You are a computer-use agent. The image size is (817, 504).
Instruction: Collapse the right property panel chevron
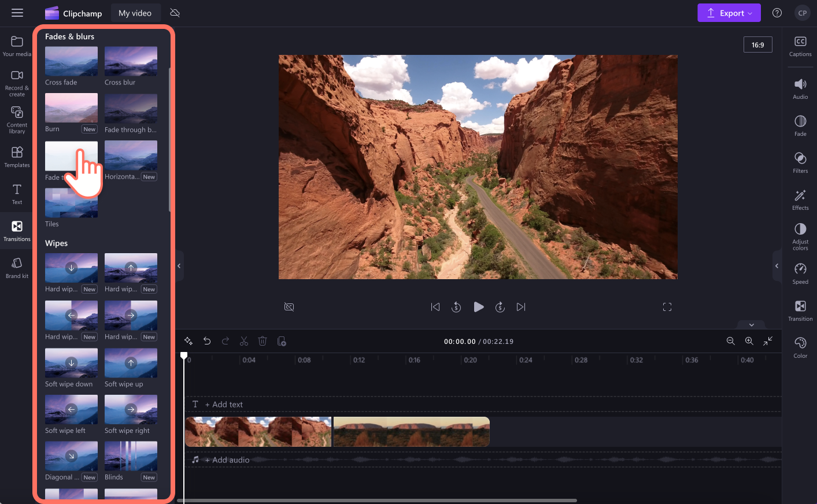click(777, 266)
